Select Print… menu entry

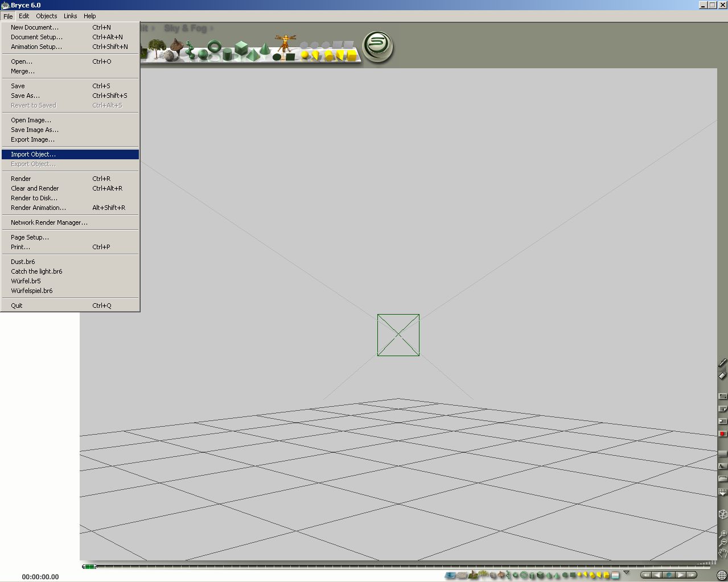[x=70, y=247]
